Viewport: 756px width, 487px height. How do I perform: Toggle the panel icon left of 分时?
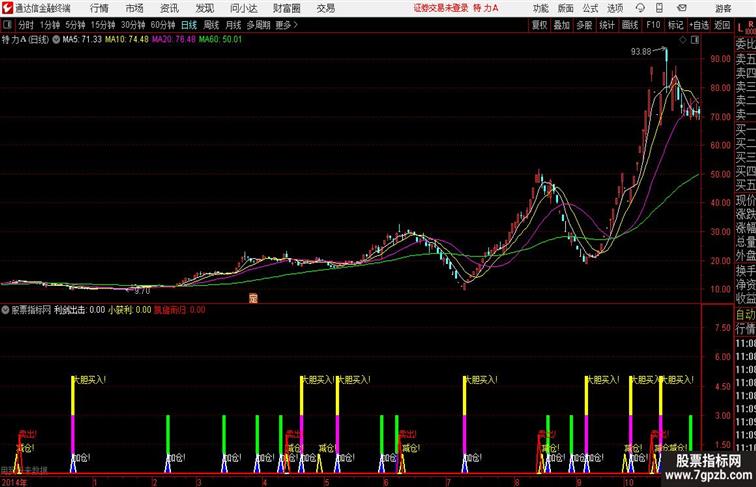coord(7,25)
